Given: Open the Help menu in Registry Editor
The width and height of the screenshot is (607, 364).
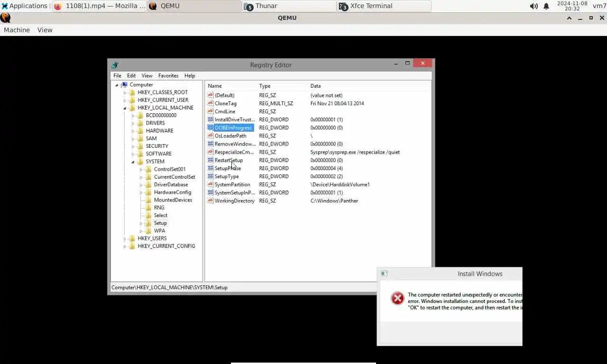Looking at the screenshot, I should tap(190, 75).
